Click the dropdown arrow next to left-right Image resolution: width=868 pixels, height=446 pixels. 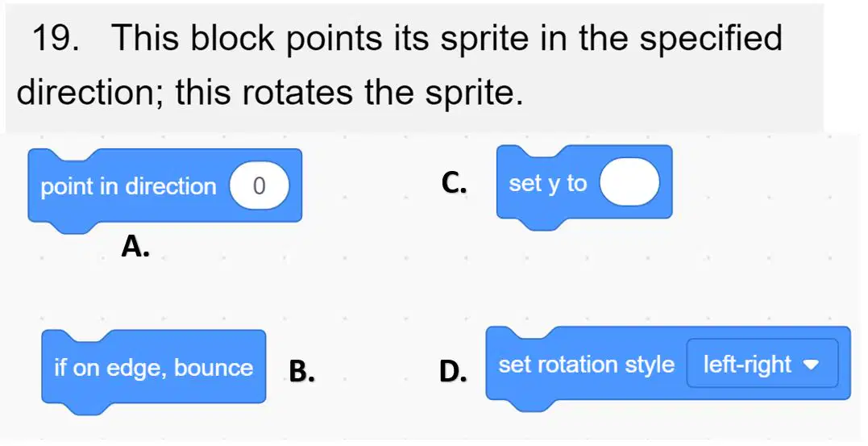point(811,365)
